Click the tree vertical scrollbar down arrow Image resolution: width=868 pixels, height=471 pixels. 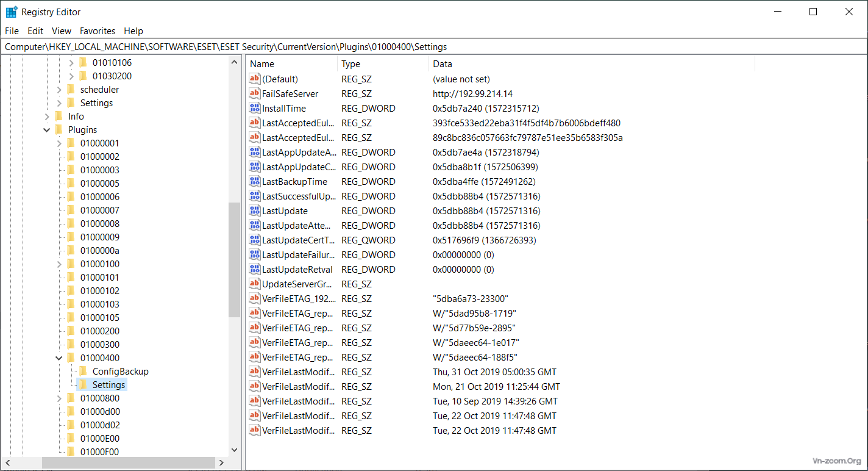click(x=235, y=450)
